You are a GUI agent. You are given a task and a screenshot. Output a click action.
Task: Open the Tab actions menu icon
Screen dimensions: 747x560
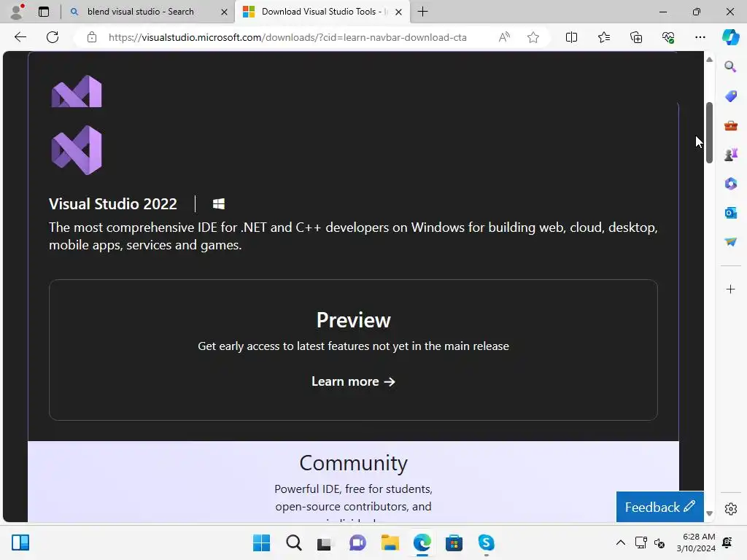44,12
